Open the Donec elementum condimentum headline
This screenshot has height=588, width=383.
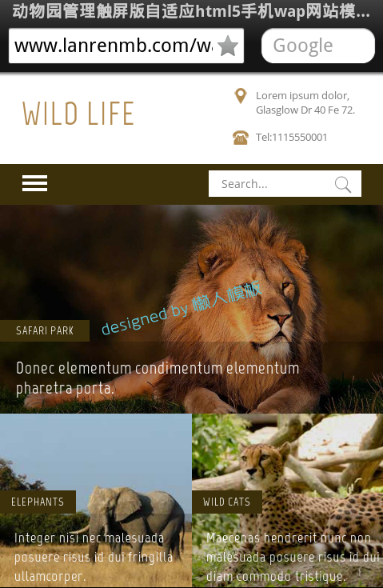(x=158, y=378)
